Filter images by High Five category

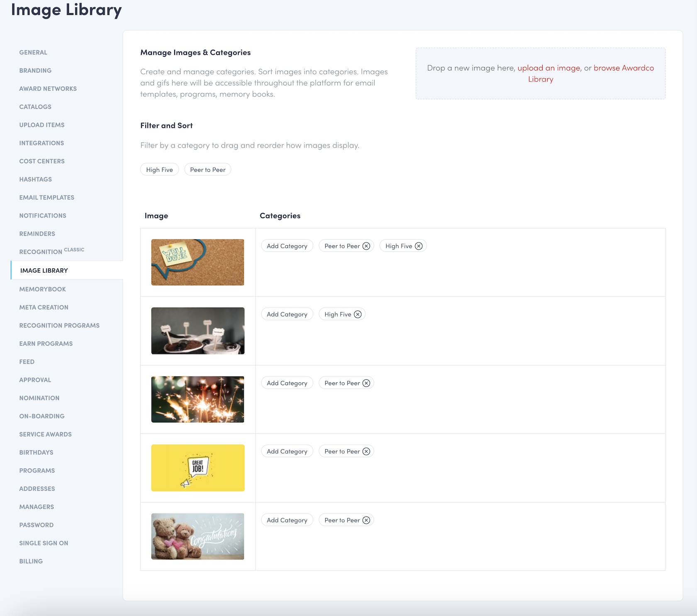pos(159,170)
